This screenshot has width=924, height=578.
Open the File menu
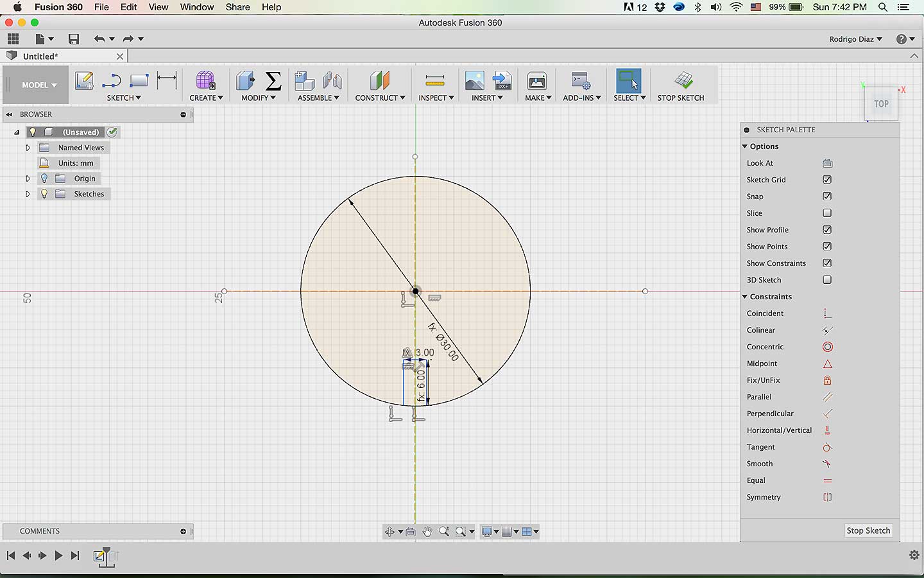click(101, 7)
